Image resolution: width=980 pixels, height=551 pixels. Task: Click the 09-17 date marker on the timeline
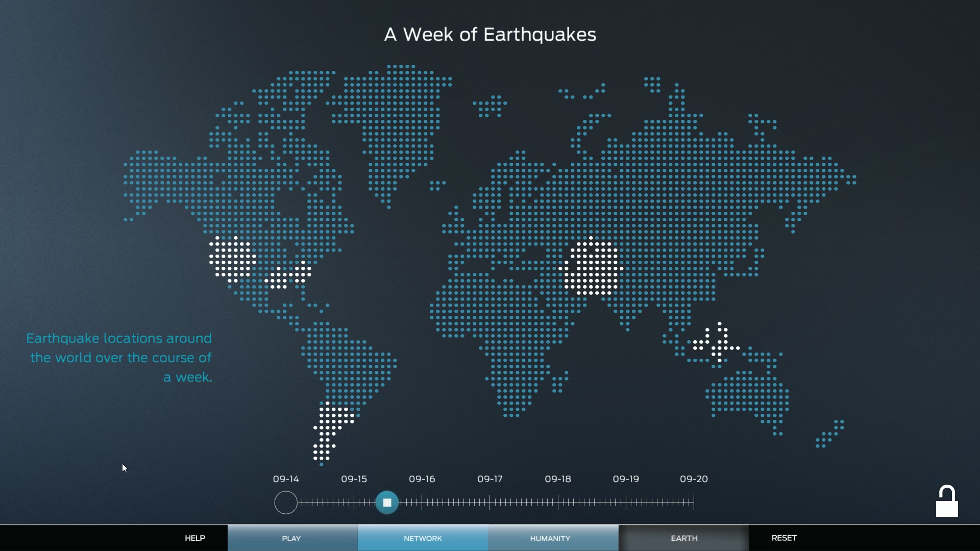point(489,479)
